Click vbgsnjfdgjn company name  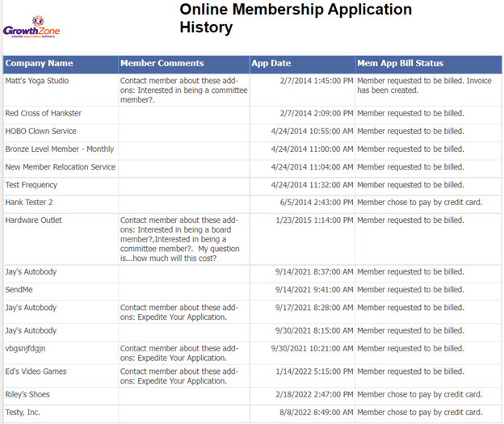point(26,348)
